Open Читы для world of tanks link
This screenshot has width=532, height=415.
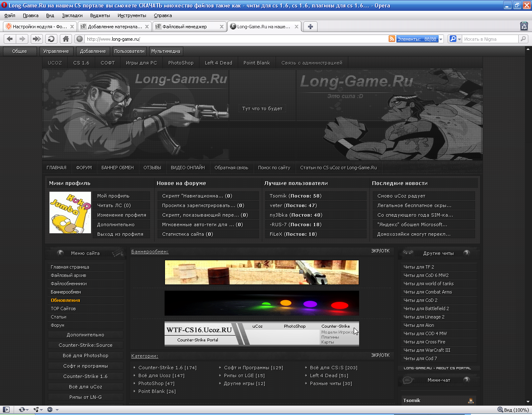coord(429,284)
